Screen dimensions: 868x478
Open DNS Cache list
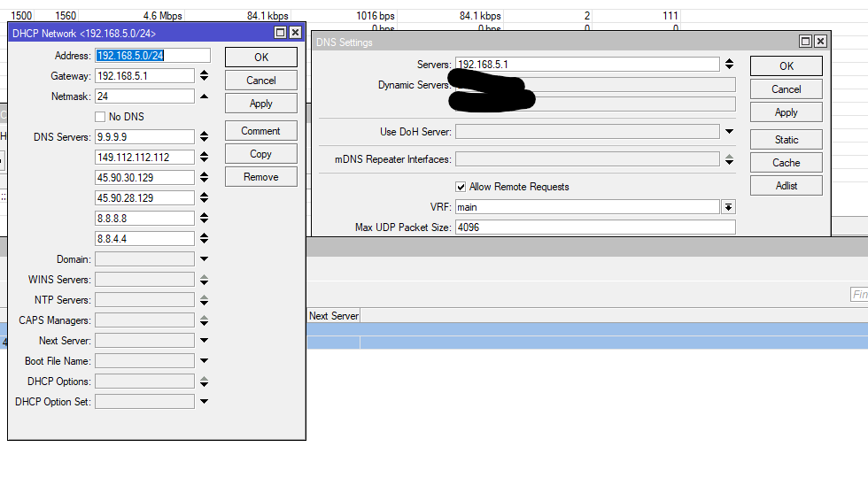[x=787, y=163]
